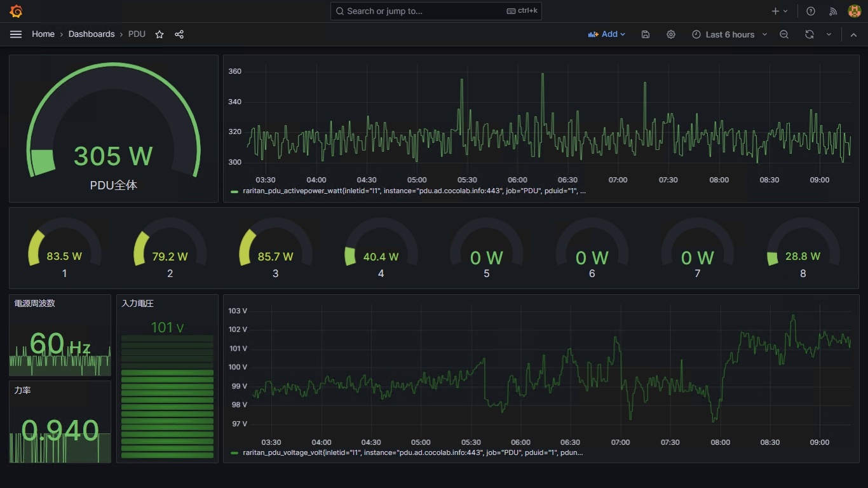The image size is (868, 488).
Task: Focus the Search or jump to field
Action: coord(436,11)
